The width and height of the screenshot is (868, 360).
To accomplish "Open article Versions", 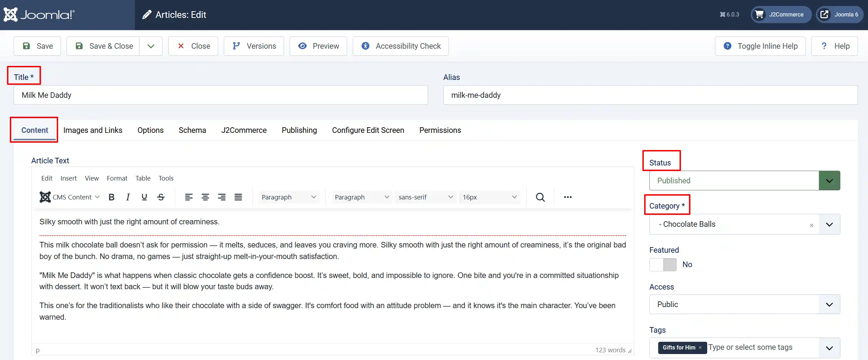I will click(254, 46).
